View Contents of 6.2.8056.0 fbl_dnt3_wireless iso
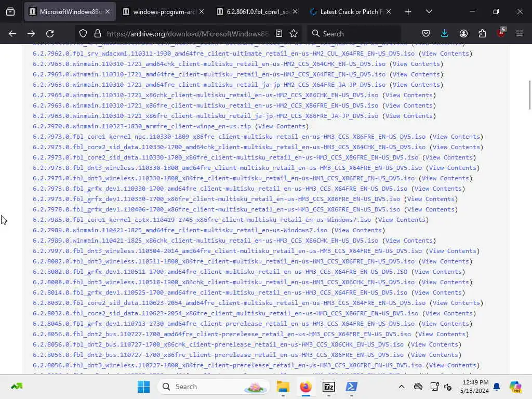 point(453,365)
